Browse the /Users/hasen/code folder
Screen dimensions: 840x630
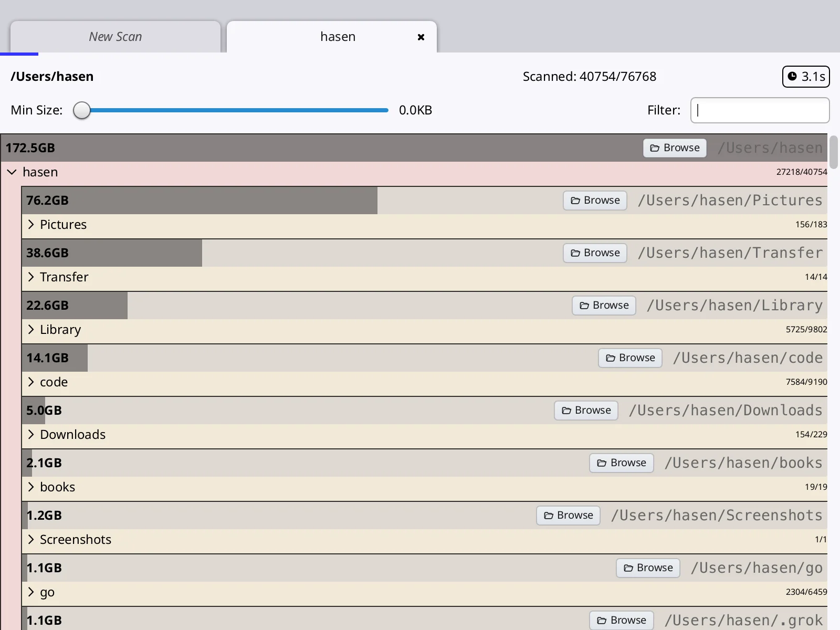[630, 358]
